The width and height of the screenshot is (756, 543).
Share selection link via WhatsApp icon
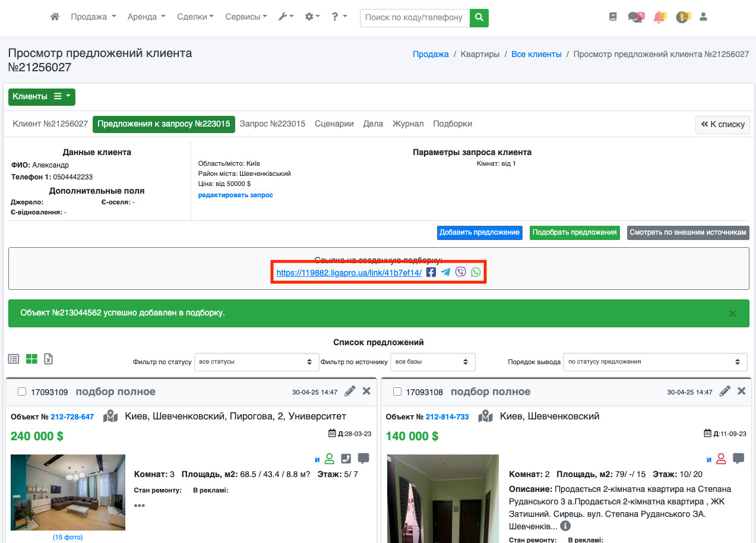(476, 272)
